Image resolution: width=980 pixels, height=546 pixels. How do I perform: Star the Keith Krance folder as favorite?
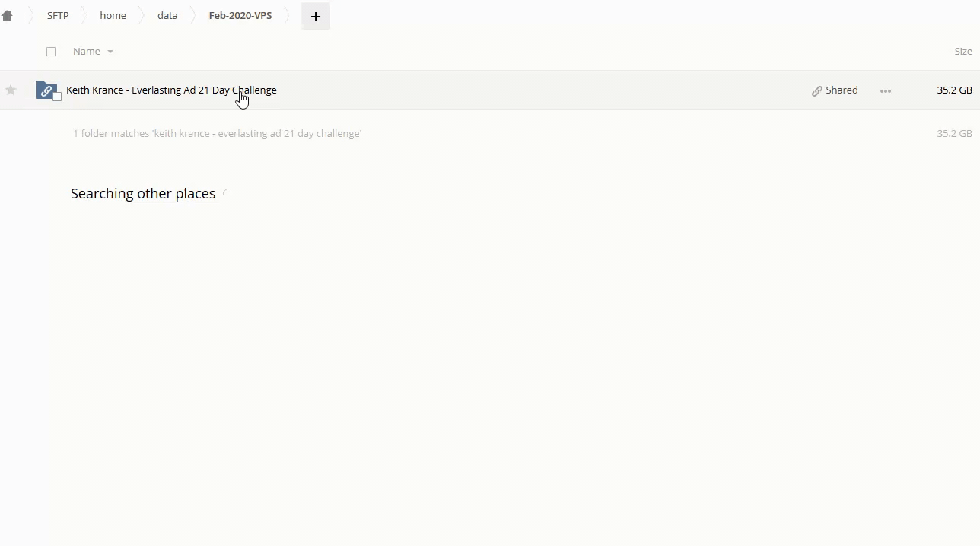(x=11, y=90)
